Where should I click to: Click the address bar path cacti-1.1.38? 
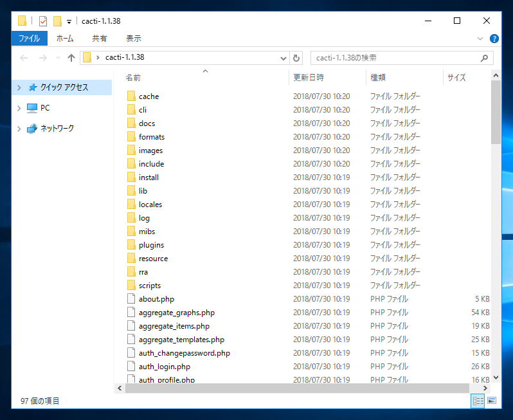(125, 57)
